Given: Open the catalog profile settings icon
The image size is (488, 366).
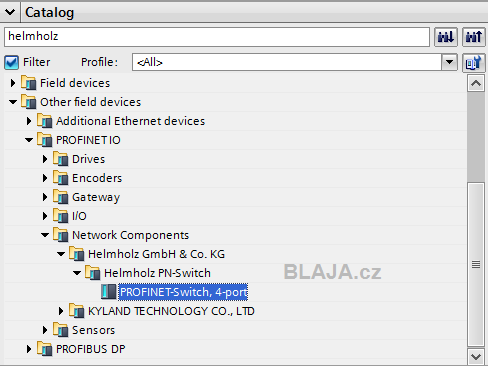Looking at the screenshot, I should [473, 62].
